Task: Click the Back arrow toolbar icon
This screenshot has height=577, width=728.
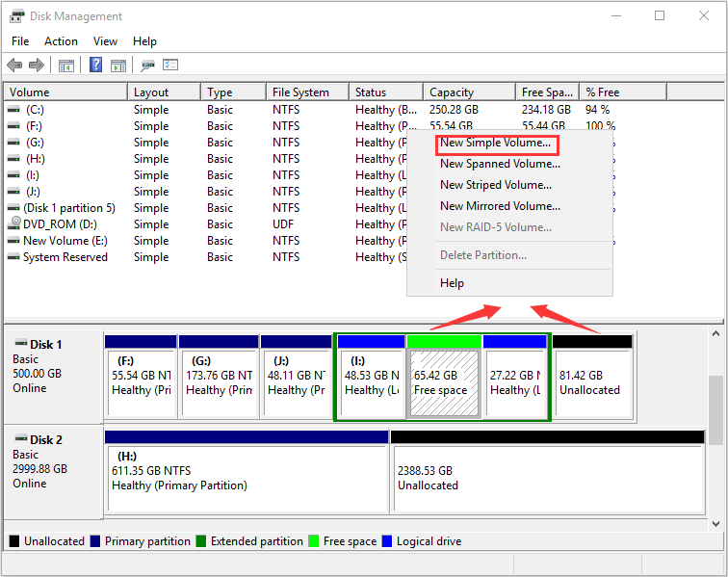Action: 14,66
